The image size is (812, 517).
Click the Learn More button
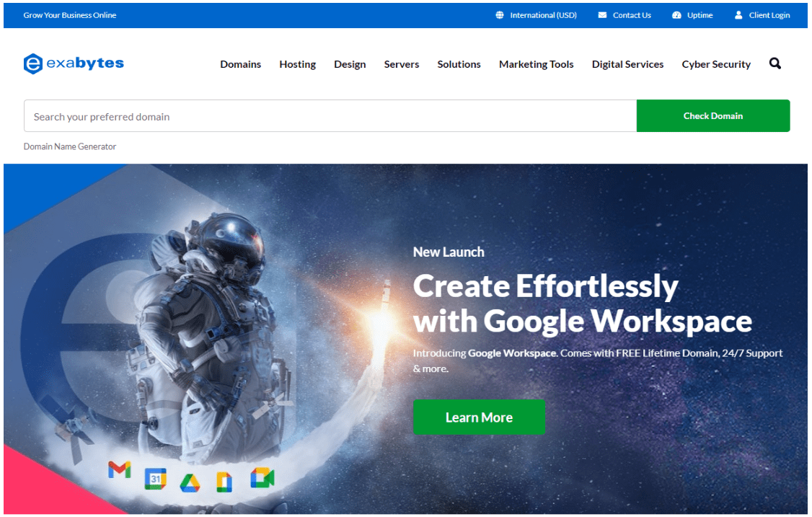(x=479, y=417)
